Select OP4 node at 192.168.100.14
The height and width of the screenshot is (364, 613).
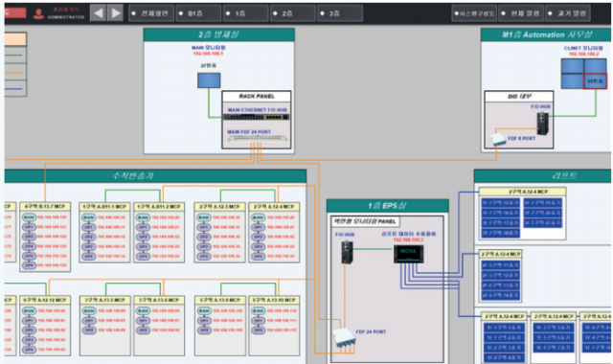click(x=89, y=256)
